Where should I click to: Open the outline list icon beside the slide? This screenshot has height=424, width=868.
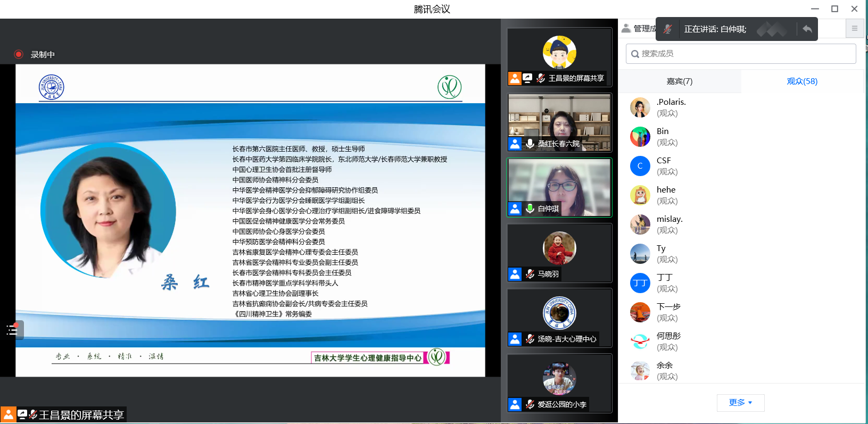tap(12, 330)
